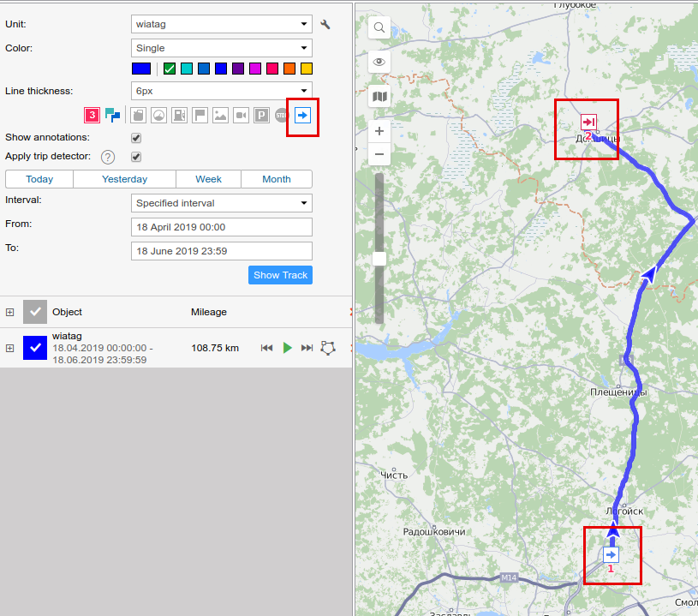Select the Week interval tab
698x616 pixels.
coord(208,179)
